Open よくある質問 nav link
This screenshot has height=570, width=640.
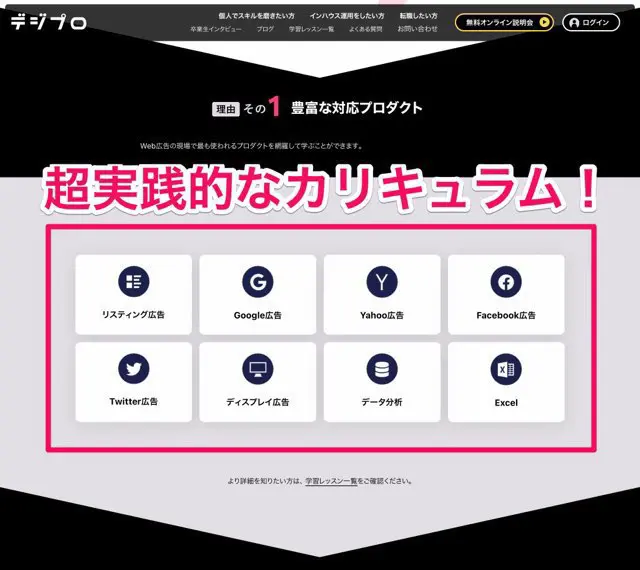[x=366, y=29]
